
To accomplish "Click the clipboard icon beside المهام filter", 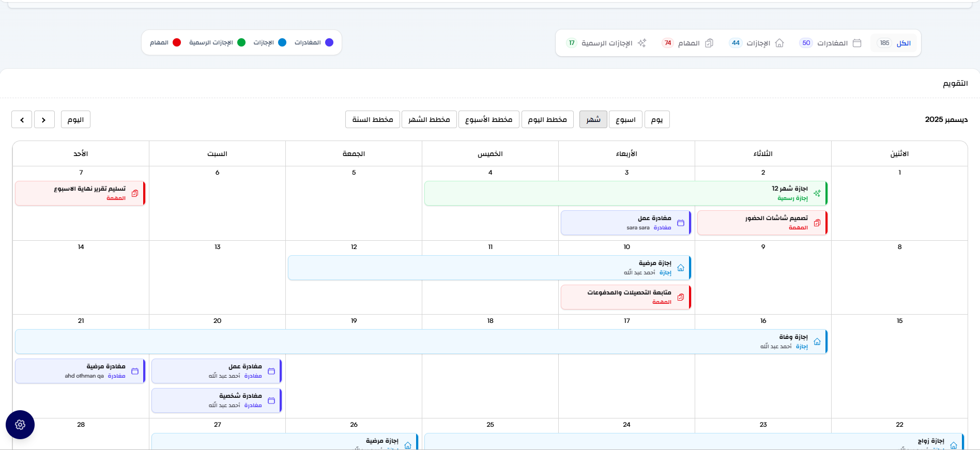I will pos(709,43).
